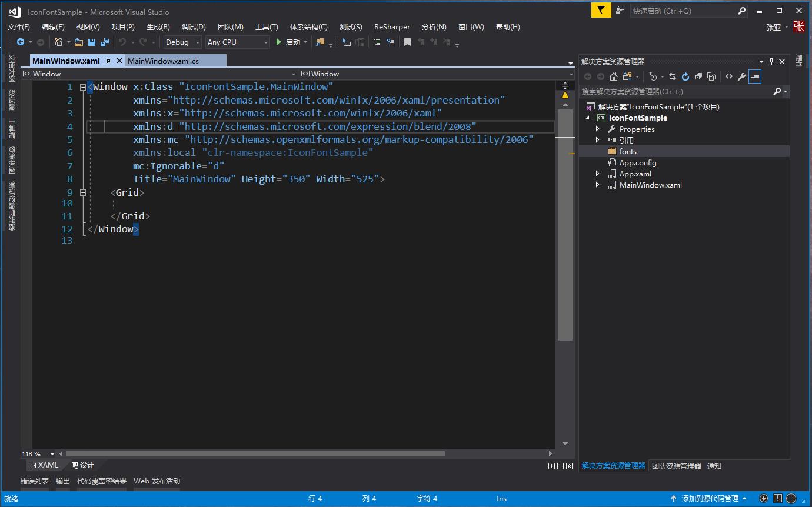Open the 调试(D) menu
Image resolution: width=812 pixels, height=507 pixels.
point(194,26)
